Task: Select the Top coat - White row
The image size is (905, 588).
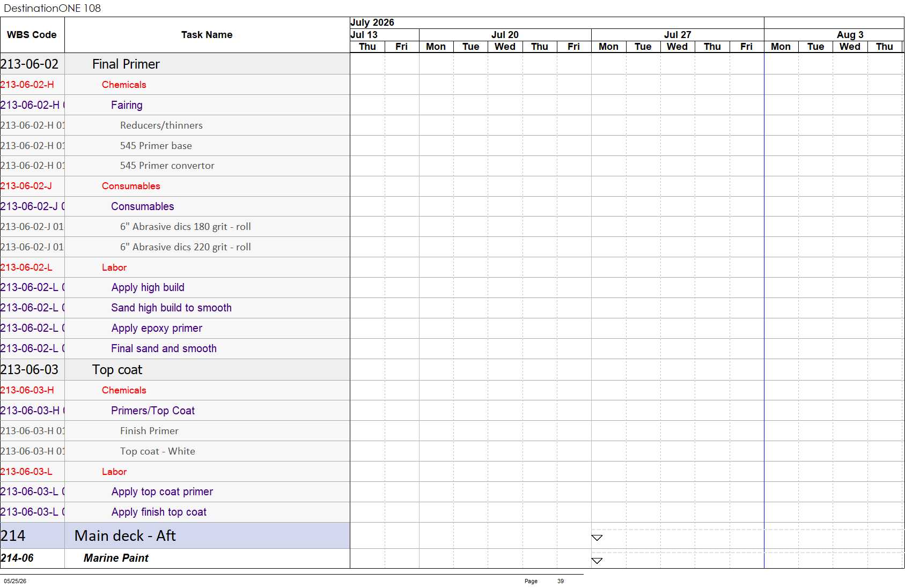Action: coord(175,451)
